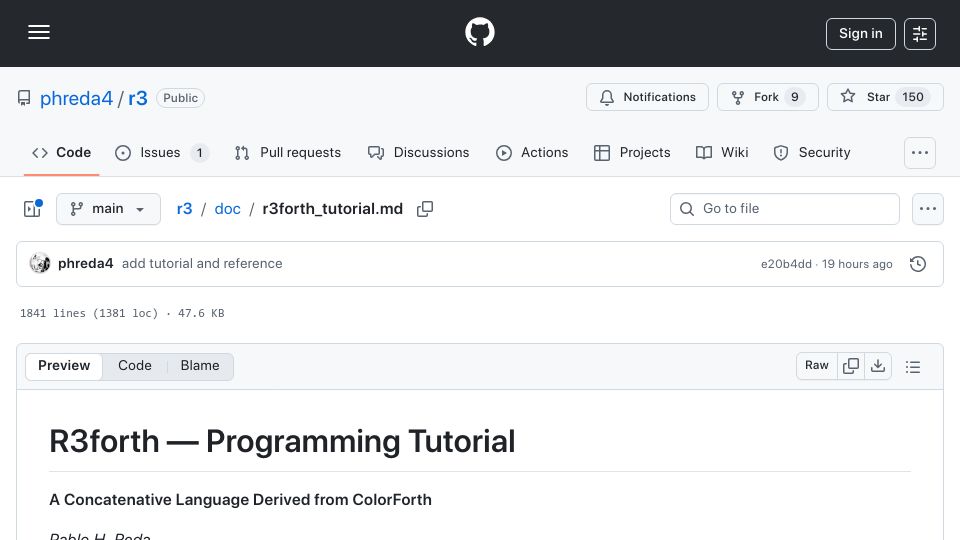Expand the file tree side panel
The height and width of the screenshot is (540, 960).
click(x=32, y=209)
